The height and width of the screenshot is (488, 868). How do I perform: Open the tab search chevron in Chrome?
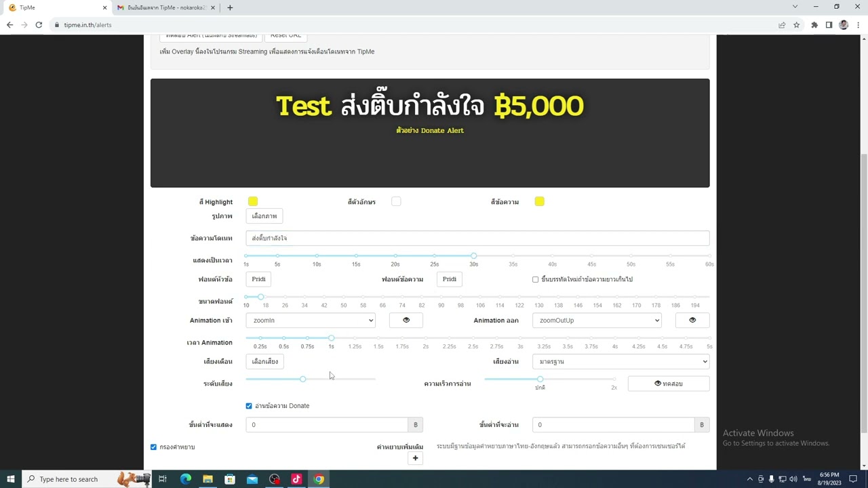tap(795, 7)
